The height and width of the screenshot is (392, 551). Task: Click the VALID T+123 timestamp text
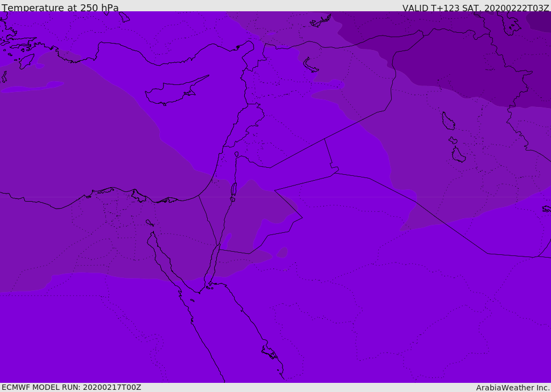tap(476, 8)
